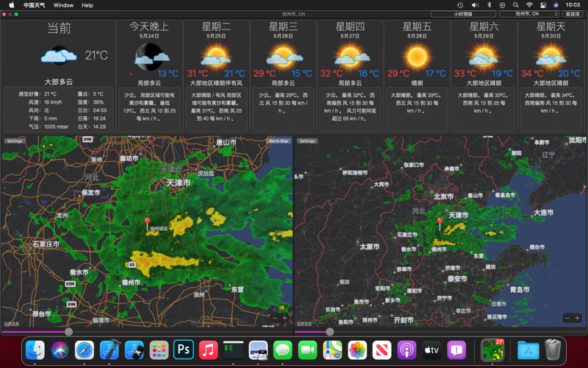Screen dimensions: 588x368
Task: Click the menu bar clock 10:03
Action: pos(573,5)
